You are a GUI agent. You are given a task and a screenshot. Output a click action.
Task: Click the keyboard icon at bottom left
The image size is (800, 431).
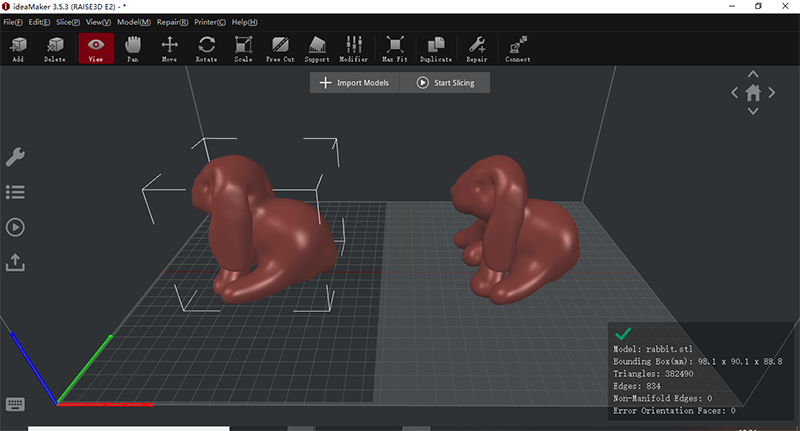tap(15, 404)
